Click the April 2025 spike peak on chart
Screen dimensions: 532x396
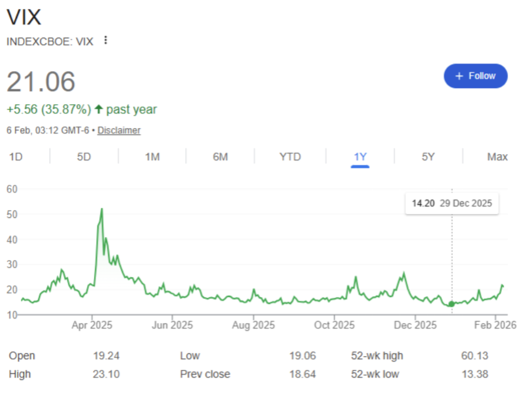pyautogui.click(x=102, y=209)
